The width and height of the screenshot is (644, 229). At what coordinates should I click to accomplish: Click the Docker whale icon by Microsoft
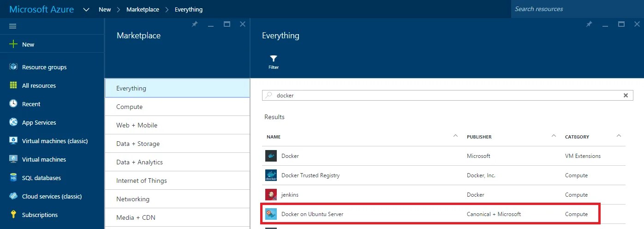click(271, 156)
